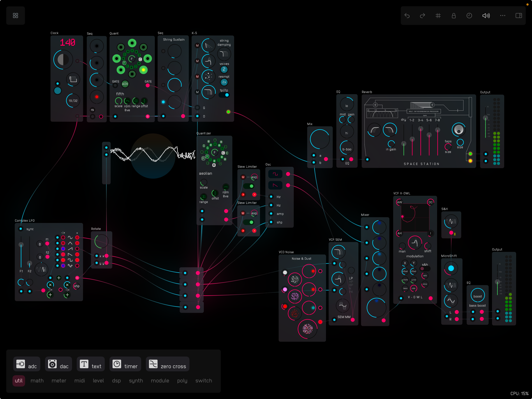Click the Reverb dry fader
This screenshot has height=399, width=532.
click(x=403, y=144)
